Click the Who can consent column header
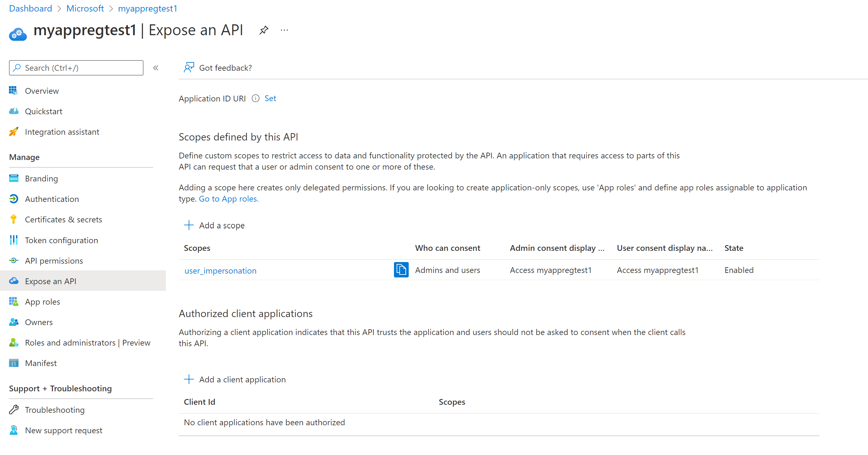 point(447,248)
